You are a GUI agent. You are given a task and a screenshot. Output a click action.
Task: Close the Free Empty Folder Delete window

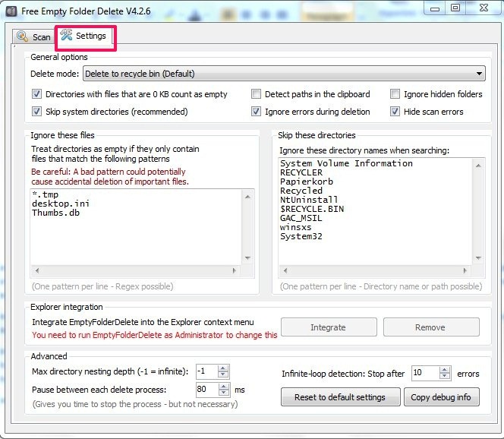click(x=484, y=8)
